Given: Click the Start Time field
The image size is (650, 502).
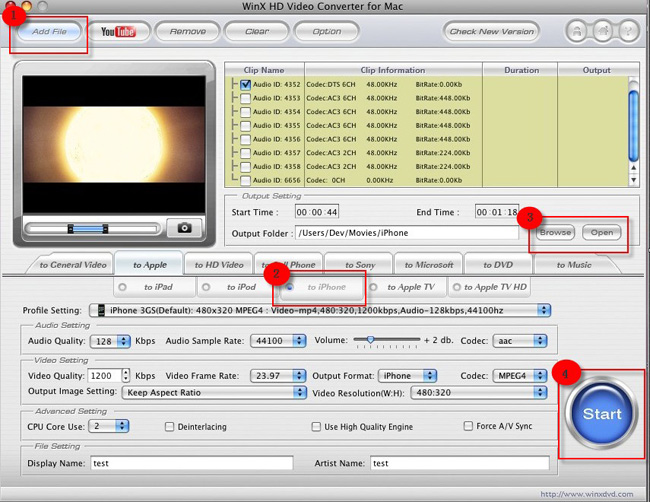Looking at the screenshot, I should (x=317, y=212).
